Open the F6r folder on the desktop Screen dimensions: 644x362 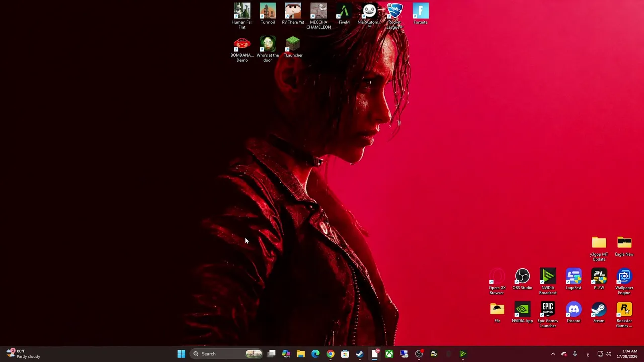pos(497,312)
